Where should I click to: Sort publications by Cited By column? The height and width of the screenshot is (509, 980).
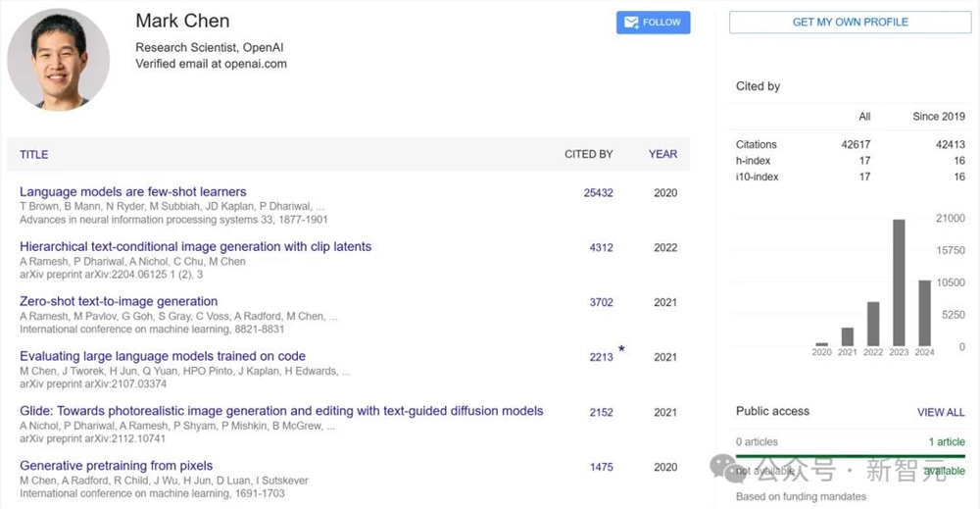[588, 154]
